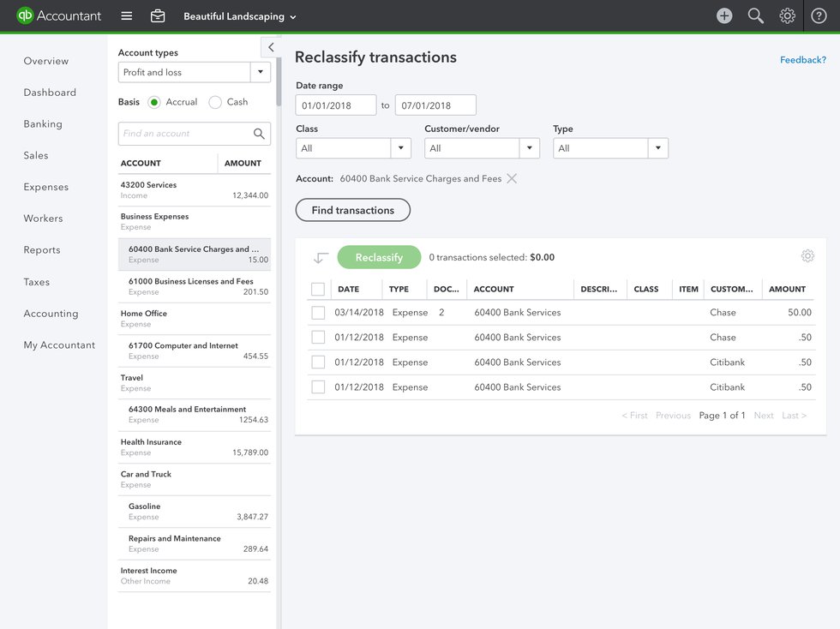
Task: Open the hamburger navigation menu
Action: coord(127,16)
